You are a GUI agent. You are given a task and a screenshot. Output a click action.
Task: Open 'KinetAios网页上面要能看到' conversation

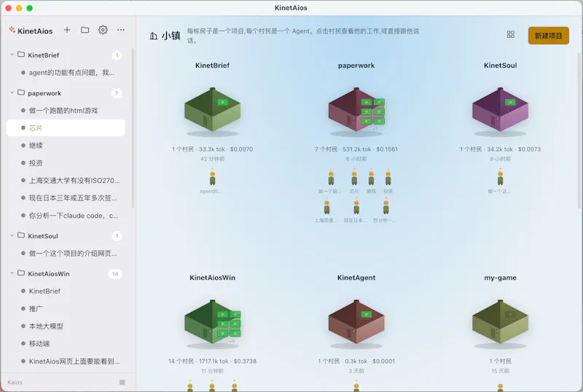[66, 361]
